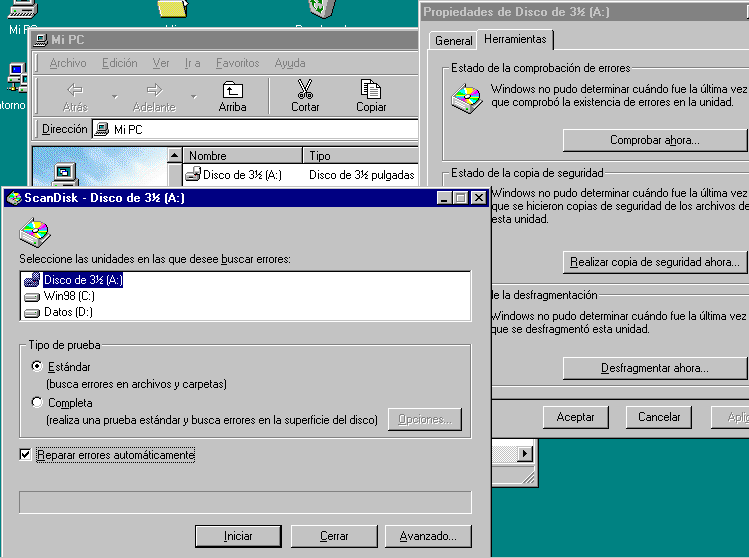Click Realizar copia de seguridad ahora...
This screenshot has height=558, width=749.
tap(654, 262)
